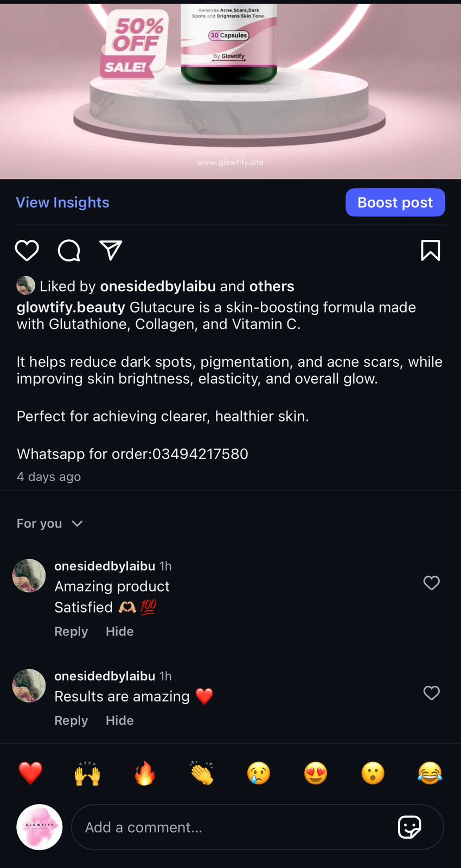
Task: Insert red heart emoji reaction
Action: (x=30, y=773)
